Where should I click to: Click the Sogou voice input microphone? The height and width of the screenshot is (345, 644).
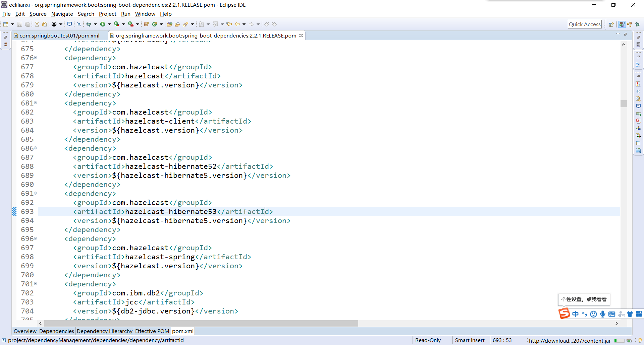click(603, 314)
